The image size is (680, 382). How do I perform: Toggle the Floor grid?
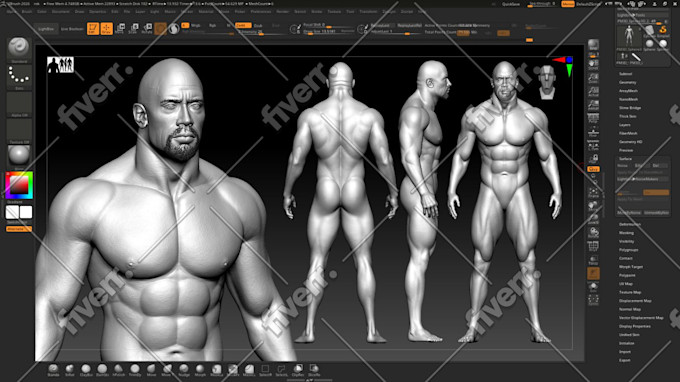pyautogui.click(x=593, y=132)
